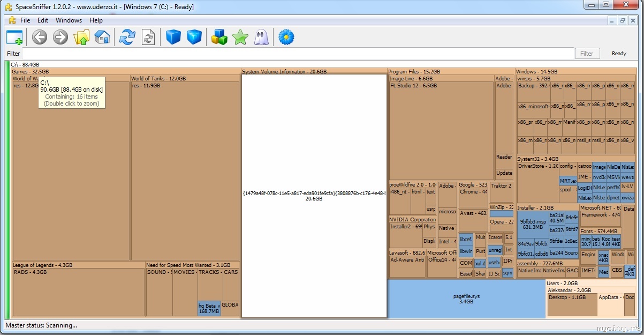Select the hq Beta 168.7MB file block

pyautogui.click(x=209, y=308)
